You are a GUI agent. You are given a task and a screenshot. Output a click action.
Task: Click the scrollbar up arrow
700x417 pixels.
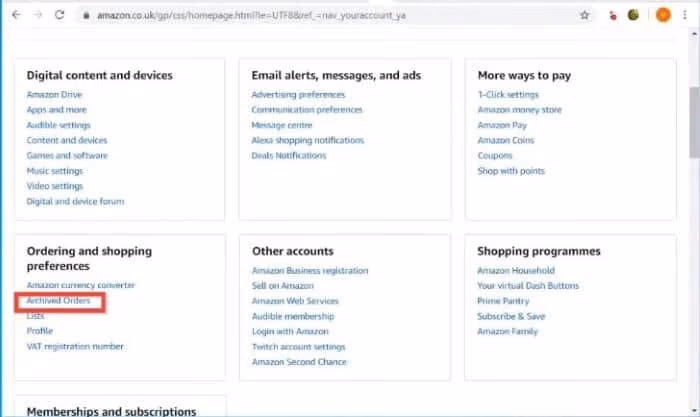[x=694, y=34]
